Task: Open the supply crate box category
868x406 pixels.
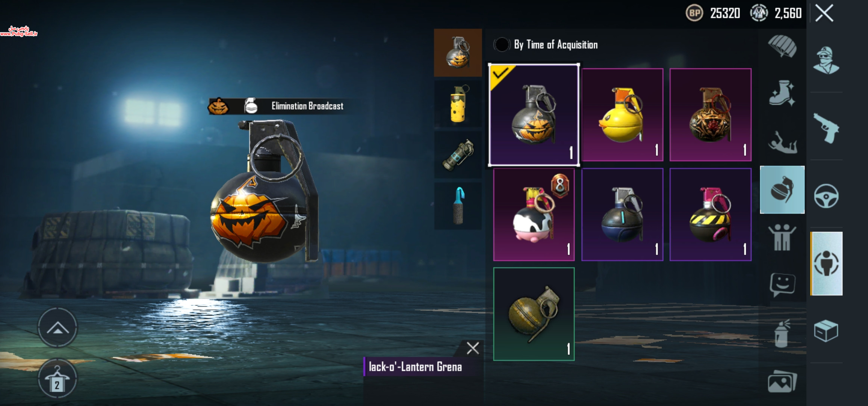Action: tap(826, 331)
